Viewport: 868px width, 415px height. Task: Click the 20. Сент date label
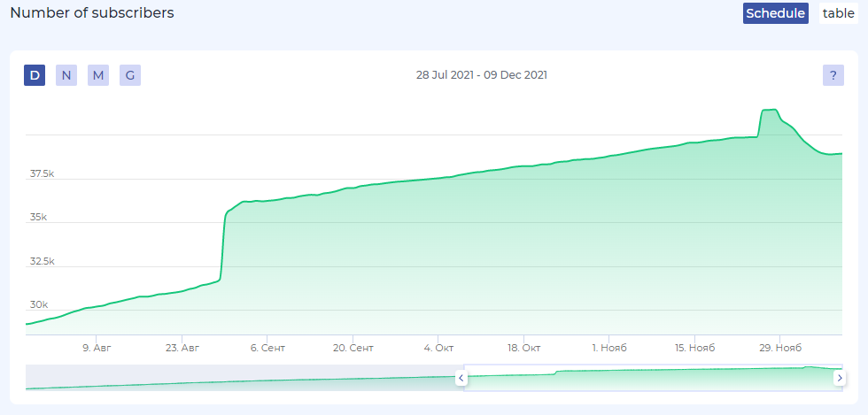point(353,348)
